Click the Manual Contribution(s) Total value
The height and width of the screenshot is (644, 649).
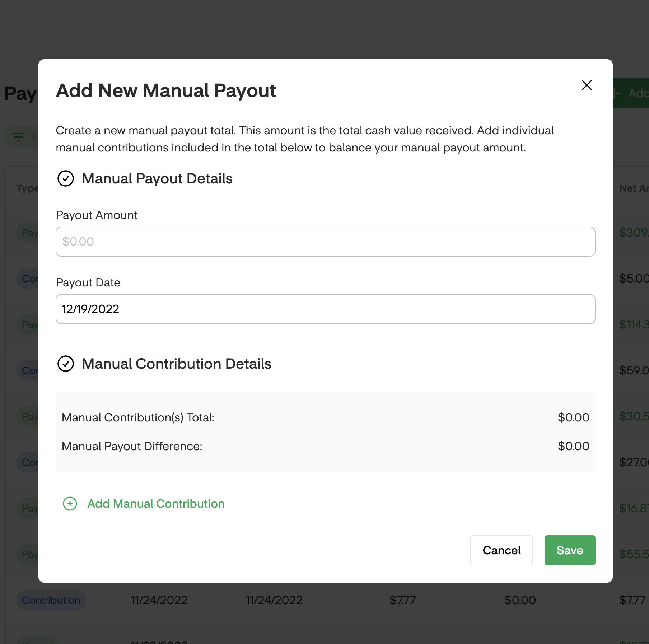tap(573, 417)
